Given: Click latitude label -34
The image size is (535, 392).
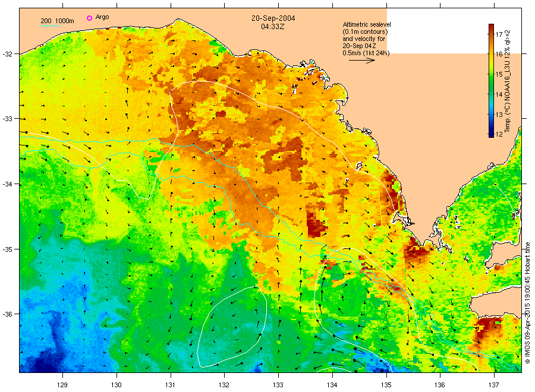Looking at the screenshot, I should pyautogui.click(x=7, y=184).
